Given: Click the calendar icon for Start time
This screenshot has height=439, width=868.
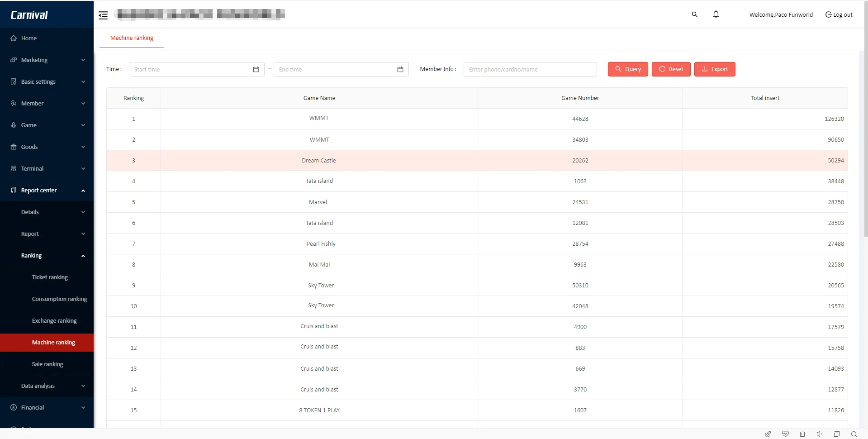Looking at the screenshot, I should click(256, 69).
